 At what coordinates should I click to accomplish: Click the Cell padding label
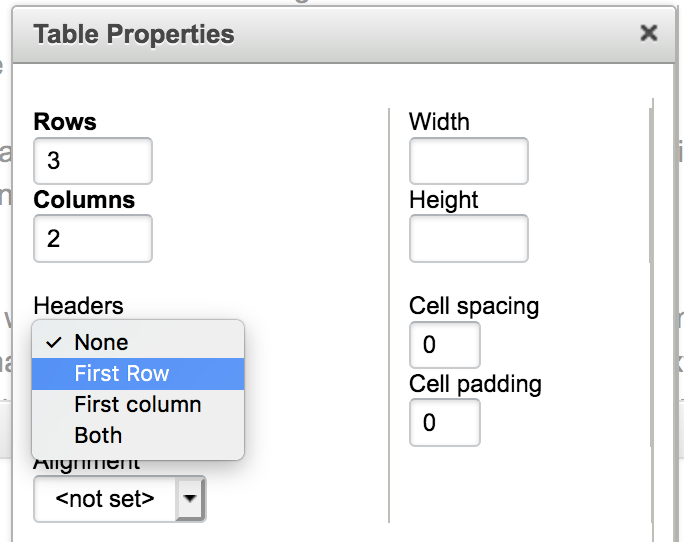click(x=475, y=384)
